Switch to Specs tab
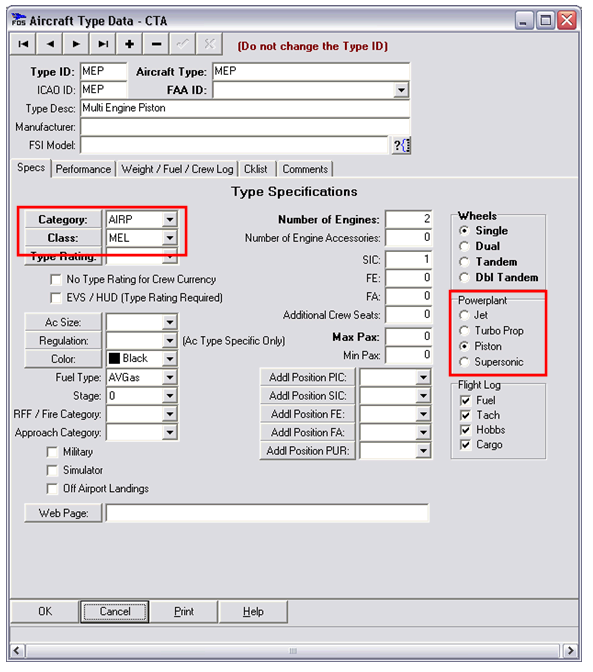The width and height of the screenshot is (593, 672). 31,168
